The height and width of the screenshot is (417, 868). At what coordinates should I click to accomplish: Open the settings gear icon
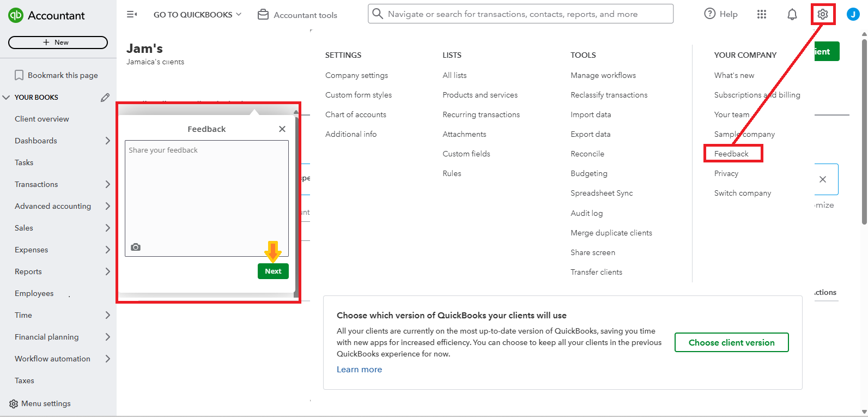[822, 14]
